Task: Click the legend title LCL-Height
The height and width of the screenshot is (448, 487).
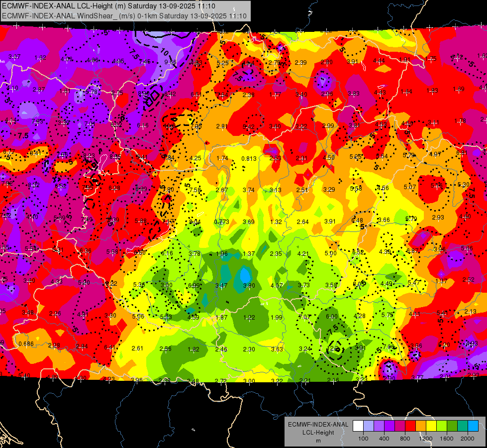Action: point(318,433)
